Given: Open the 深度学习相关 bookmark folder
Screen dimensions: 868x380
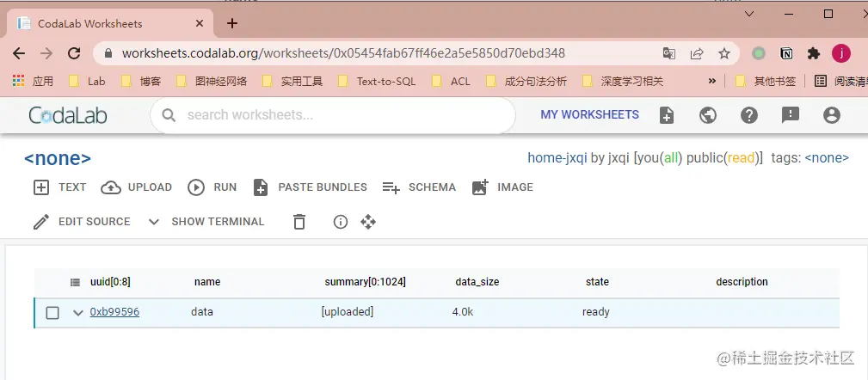Looking at the screenshot, I should 622,82.
